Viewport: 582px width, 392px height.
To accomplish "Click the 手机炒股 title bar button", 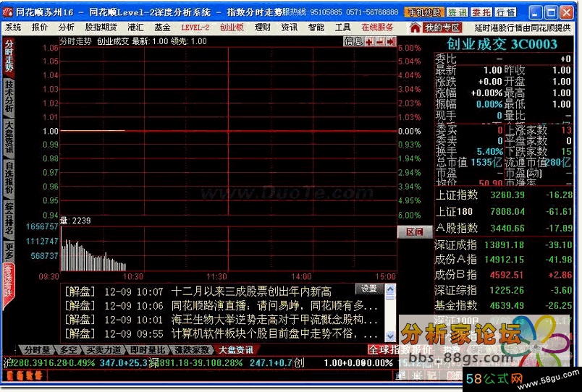I will (x=425, y=12).
